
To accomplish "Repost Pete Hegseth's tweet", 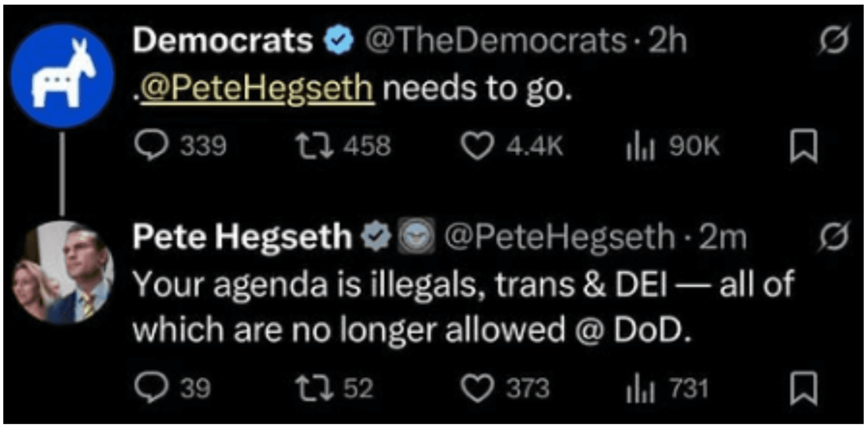I will tap(314, 388).
